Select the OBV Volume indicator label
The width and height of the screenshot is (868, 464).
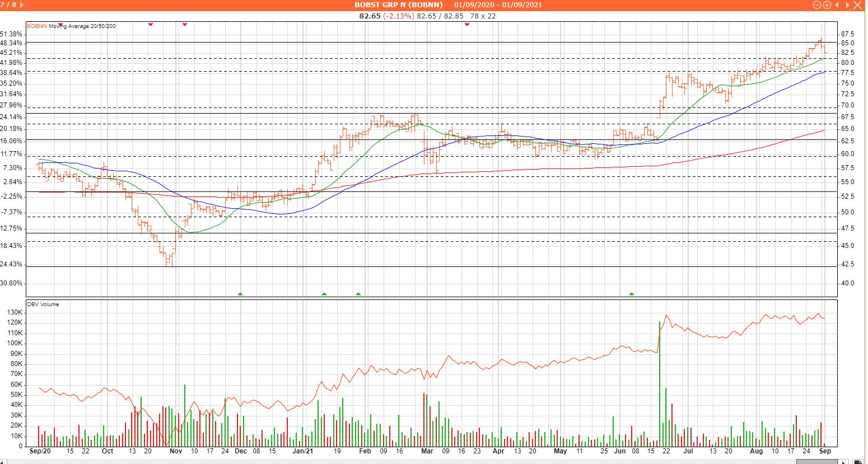43,304
